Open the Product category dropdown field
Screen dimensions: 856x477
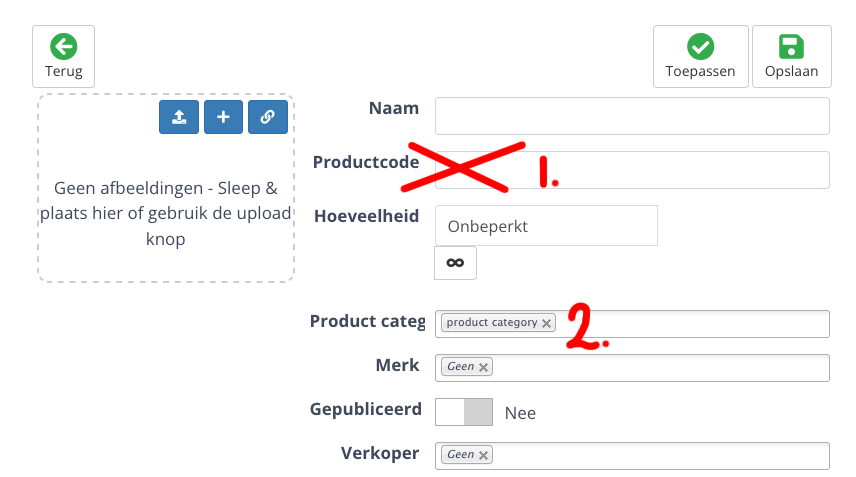[700, 323]
